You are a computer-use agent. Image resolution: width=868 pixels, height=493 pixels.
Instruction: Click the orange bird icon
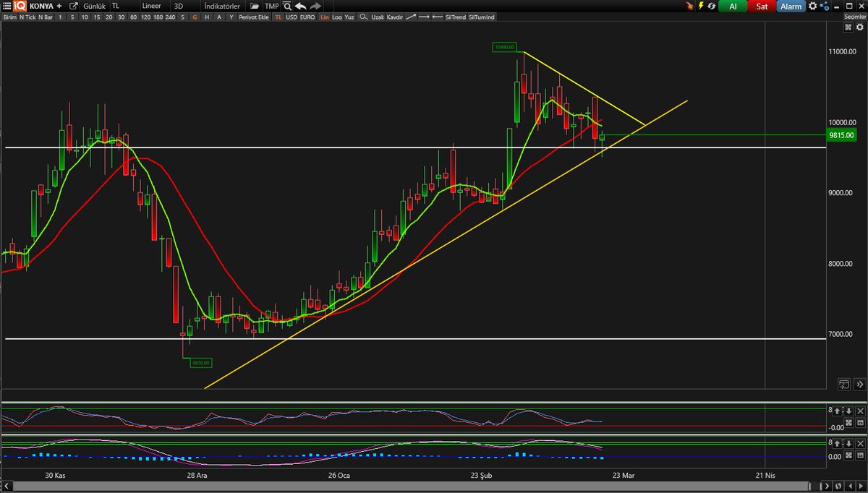tap(689, 6)
